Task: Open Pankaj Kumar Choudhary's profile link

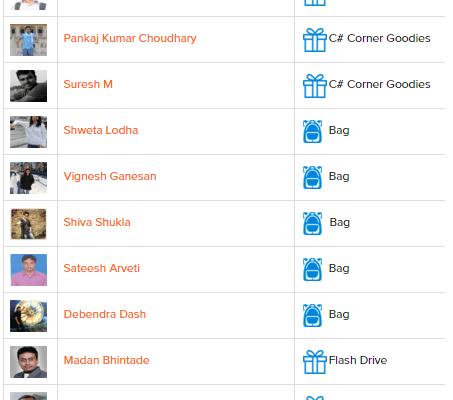Action: tap(130, 38)
